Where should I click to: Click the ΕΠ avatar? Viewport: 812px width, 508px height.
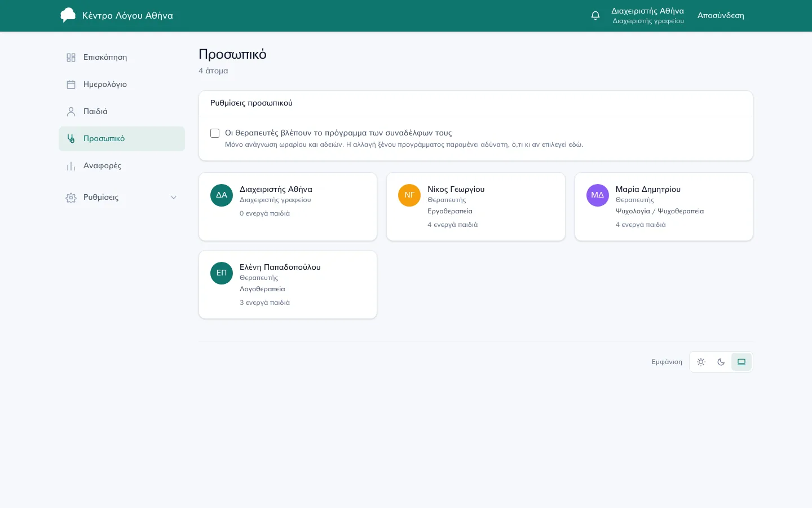[222, 273]
